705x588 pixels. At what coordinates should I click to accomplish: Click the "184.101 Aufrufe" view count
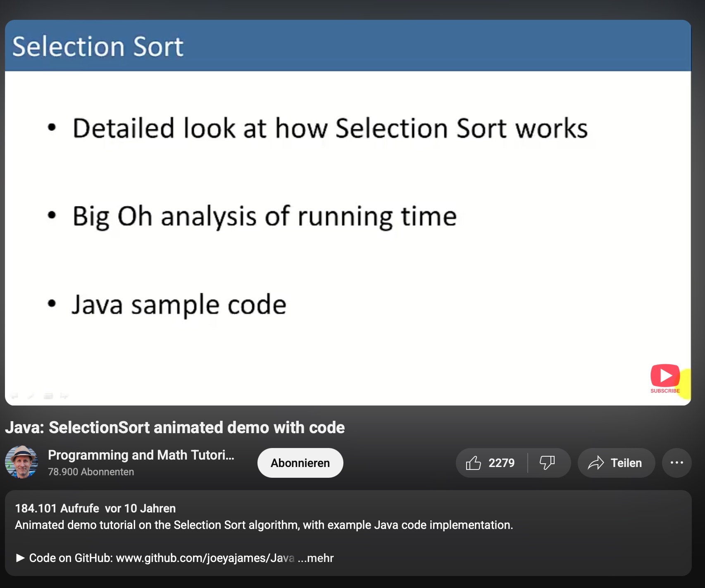coord(57,508)
